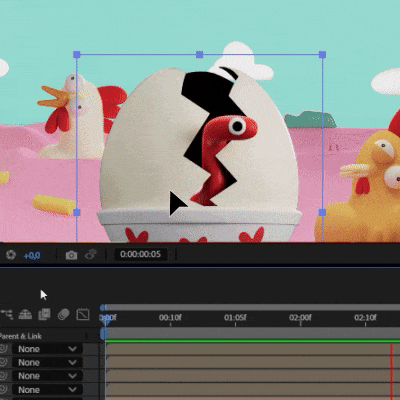Screen dimensions: 400x400
Task: Click the right-middle bounding box handle
Action: (322, 212)
